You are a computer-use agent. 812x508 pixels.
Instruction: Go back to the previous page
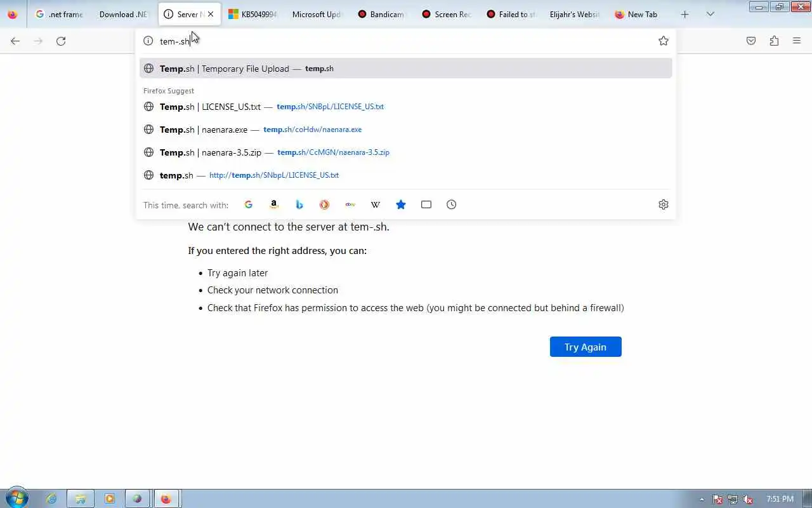pyautogui.click(x=15, y=41)
